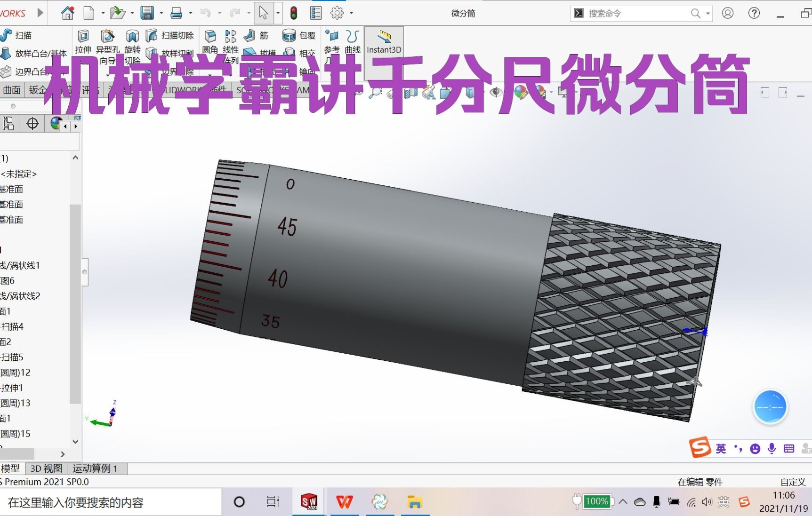This screenshot has width=812, height=516.
Task: Switch to the 曲面 ribbon tab
Action: click(12, 90)
